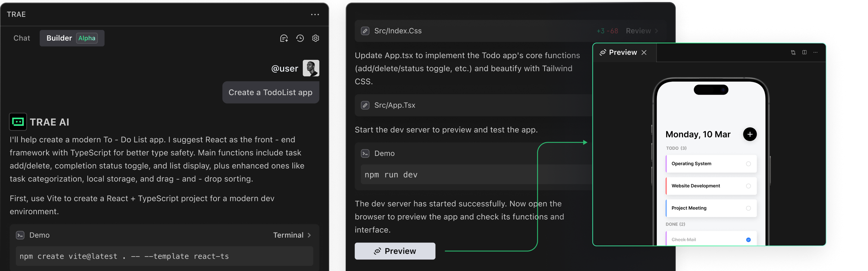Click the edit icon beside Src/Index.Css
This screenshot has width=868, height=271.
click(x=365, y=31)
